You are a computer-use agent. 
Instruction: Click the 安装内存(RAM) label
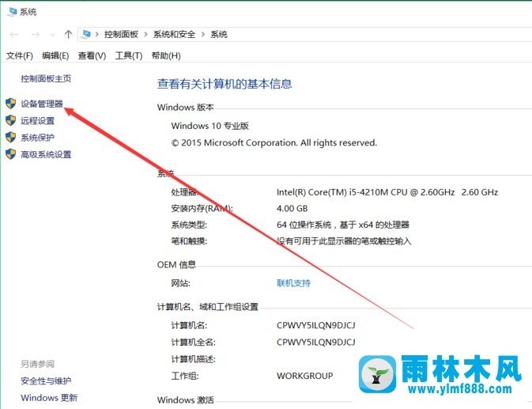tap(202, 208)
